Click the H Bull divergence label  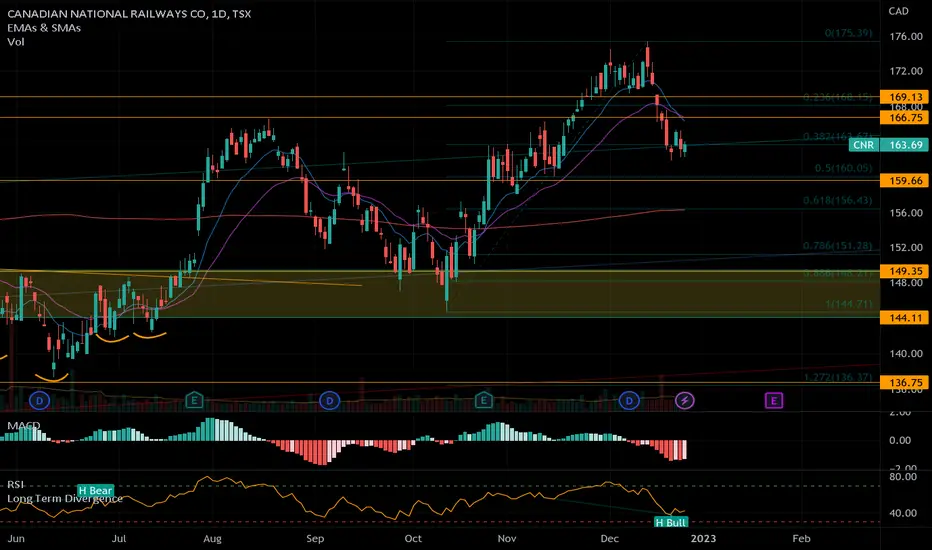[x=670, y=522]
